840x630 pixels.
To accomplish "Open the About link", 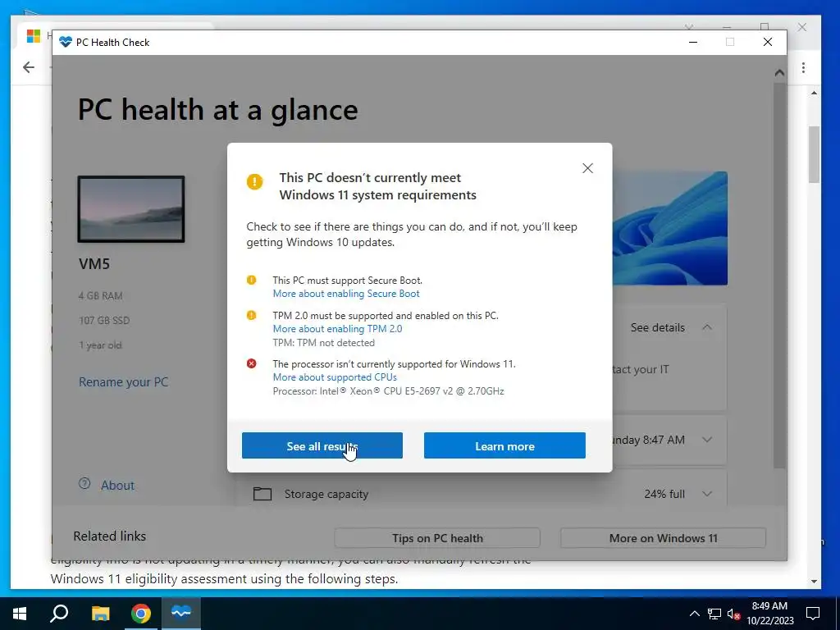I will click(118, 486).
